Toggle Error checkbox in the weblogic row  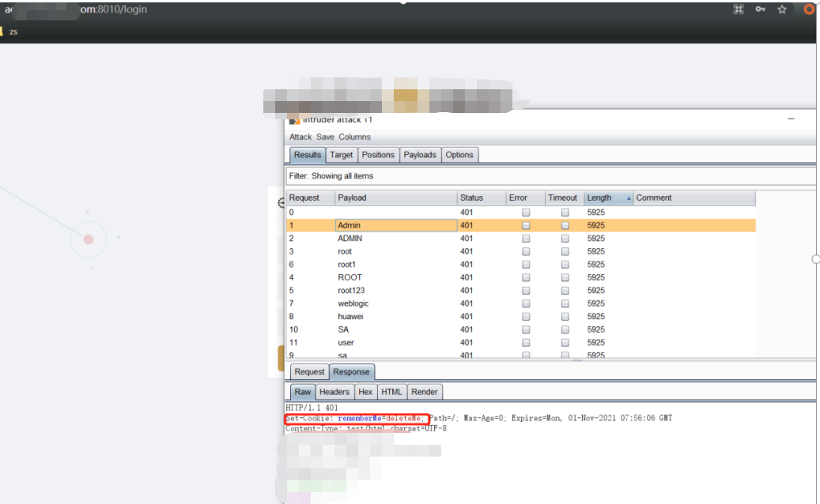coord(526,304)
